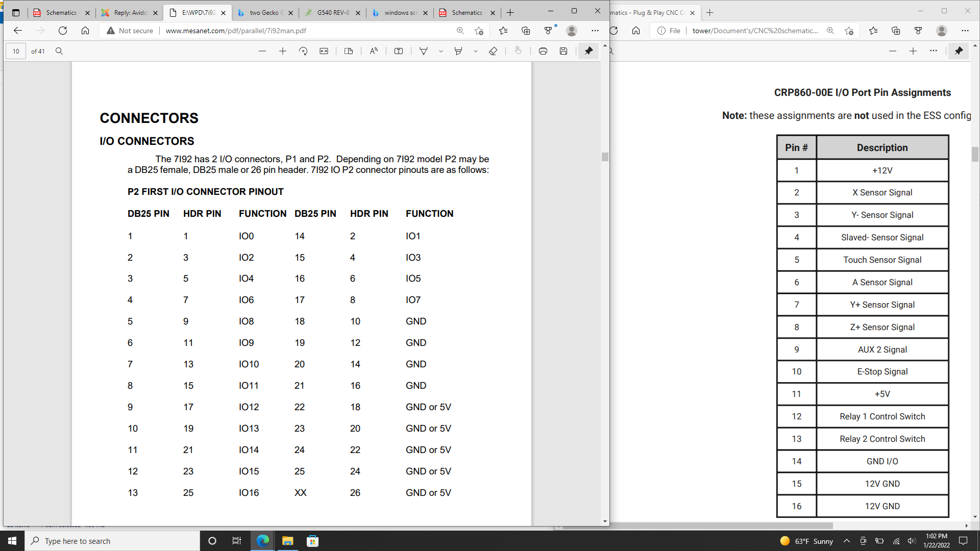The image size is (980, 551).
Task: Add the Mesanet page to favorites
Action: (x=479, y=31)
